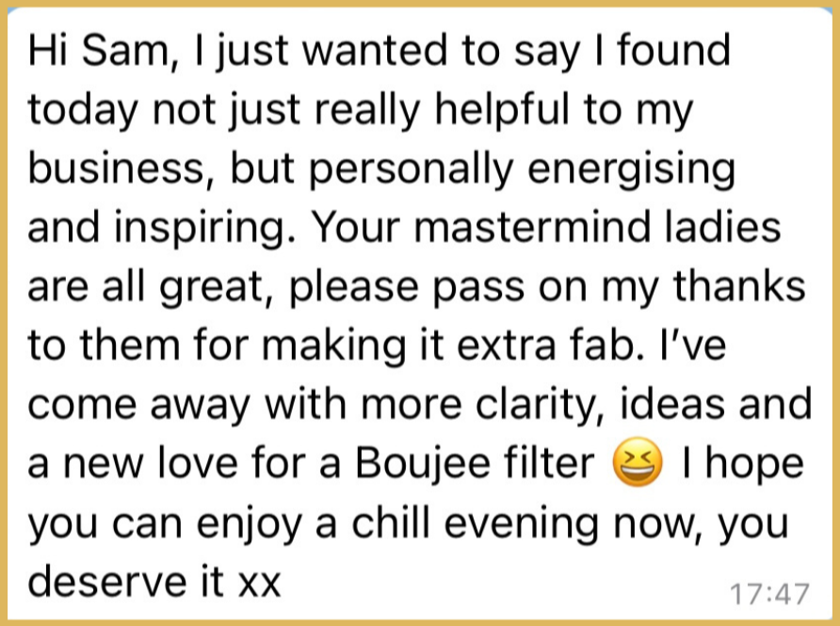Click the 17:47 message timestamp
The height and width of the screenshot is (626, 840).
click(769, 594)
